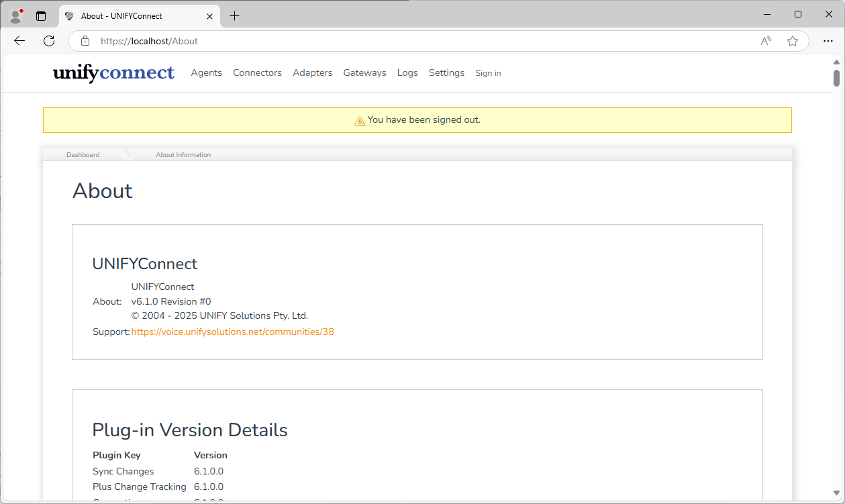
Task: Refresh the current page
Action: 49,41
